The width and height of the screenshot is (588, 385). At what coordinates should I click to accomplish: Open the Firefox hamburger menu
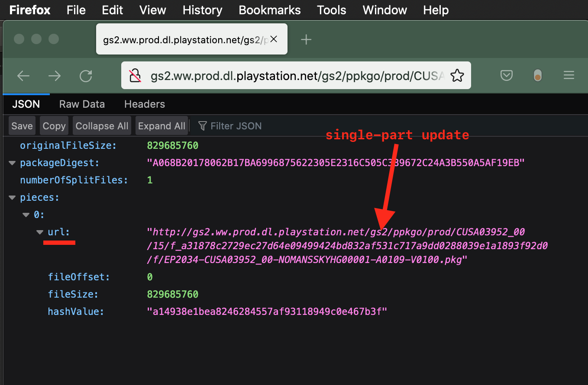[569, 76]
